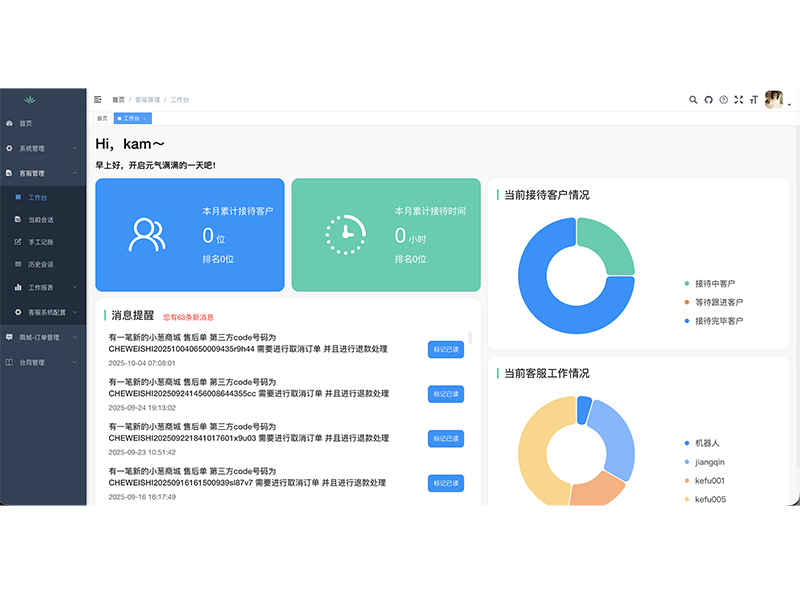800x600 pixels.
Task: Expand 商城-订单管理 menu section
Action: 43,337
